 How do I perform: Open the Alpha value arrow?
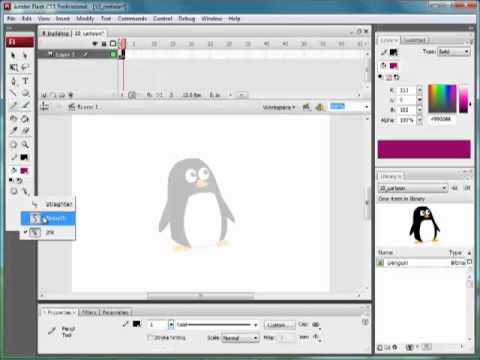(420, 120)
